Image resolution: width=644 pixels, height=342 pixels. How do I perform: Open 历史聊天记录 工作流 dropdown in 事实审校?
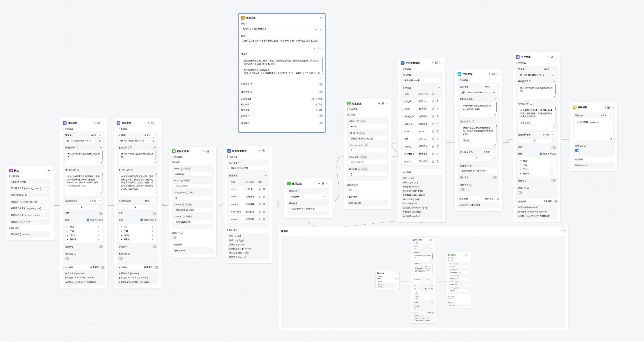coord(149,201)
